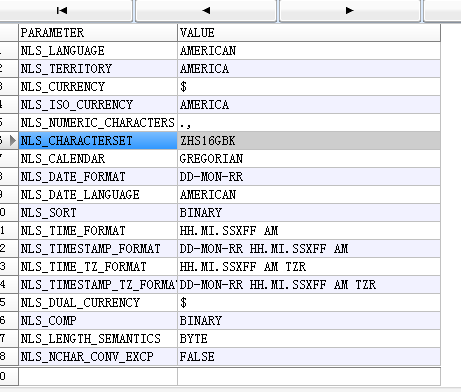The height and width of the screenshot is (392, 461).
Task: Select the NLS_DATE_FORMAT parameter cell
Action: point(98,177)
